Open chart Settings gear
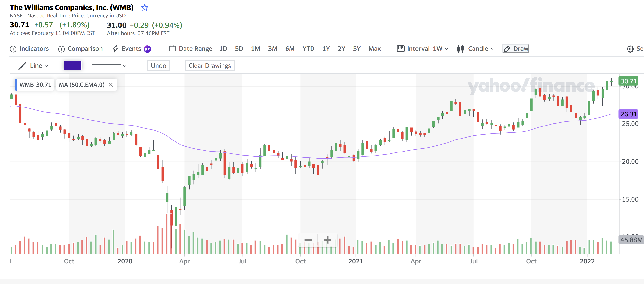 coord(630,49)
